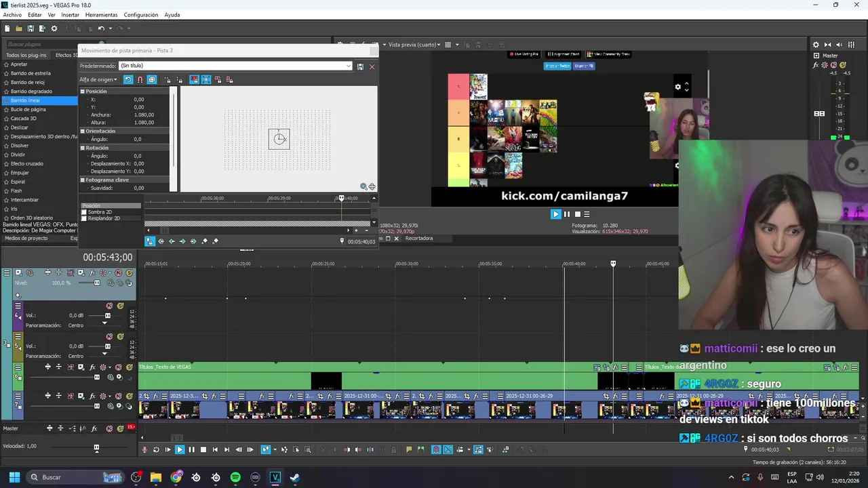Screen dimensions: 868x488
Task: Mute audio track 4
Action: (x=110, y=306)
